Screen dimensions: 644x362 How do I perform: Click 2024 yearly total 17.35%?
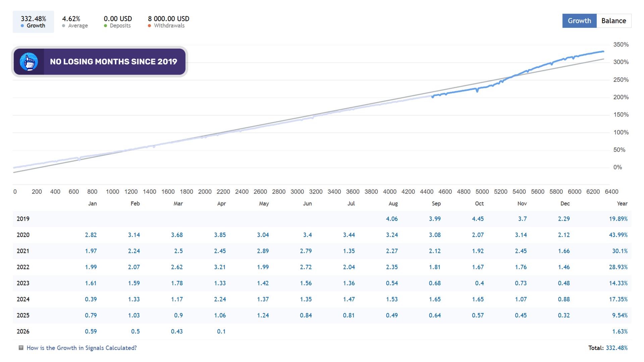(x=618, y=299)
